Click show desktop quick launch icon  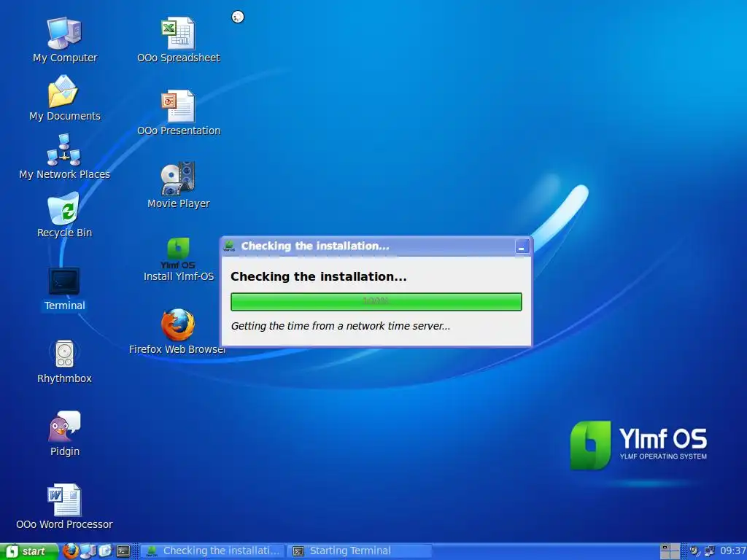(105, 551)
